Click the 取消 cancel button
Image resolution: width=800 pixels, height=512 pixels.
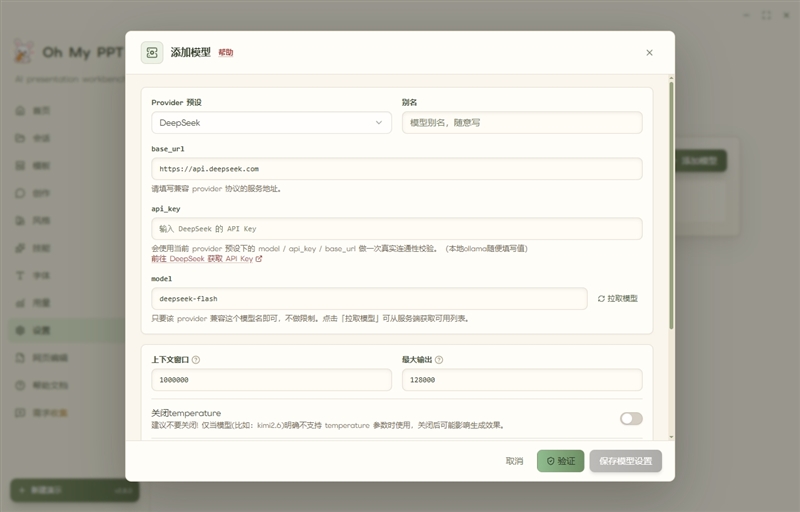(x=514, y=461)
